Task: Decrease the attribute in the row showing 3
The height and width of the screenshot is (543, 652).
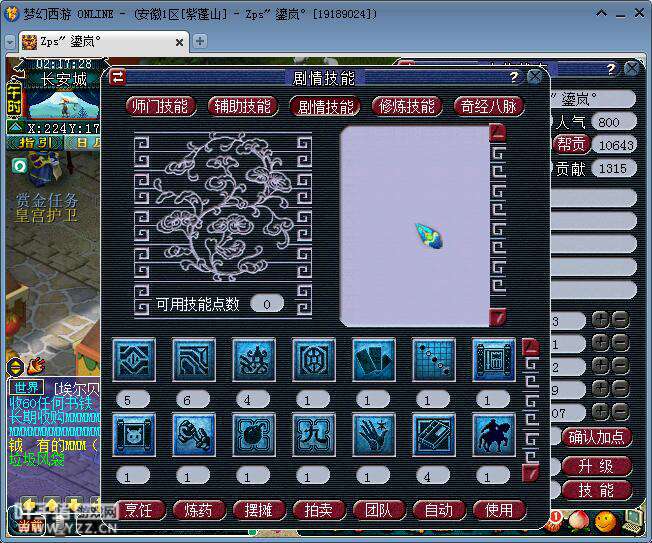Action: click(x=620, y=320)
